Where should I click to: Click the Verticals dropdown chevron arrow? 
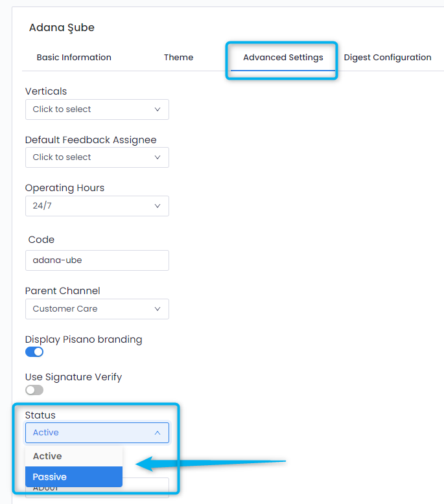tap(158, 109)
